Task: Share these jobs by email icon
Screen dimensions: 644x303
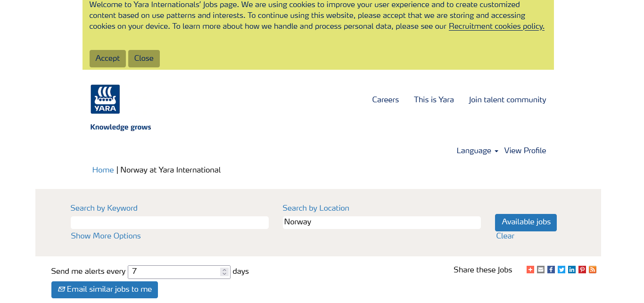Action: [541, 270]
